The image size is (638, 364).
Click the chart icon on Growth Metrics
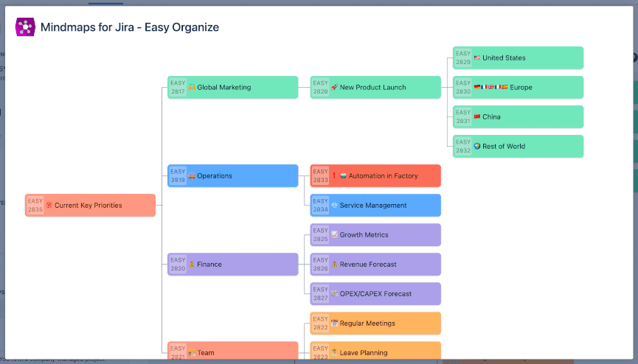coord(334,234)
